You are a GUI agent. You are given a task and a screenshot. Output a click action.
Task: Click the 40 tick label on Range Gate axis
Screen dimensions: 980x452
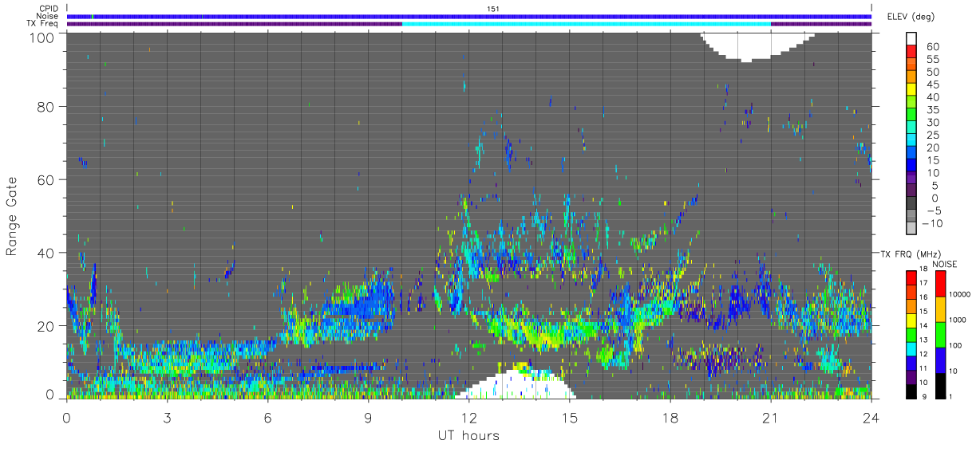[x=46, y=253]
